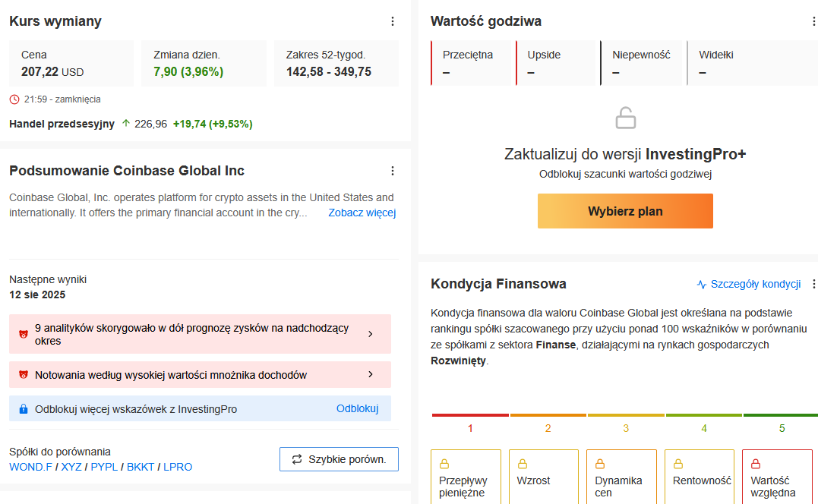This screenshot has height=504, width=818.
Task: Select the Niepewność fair value tab
Action: click(641, 63)
